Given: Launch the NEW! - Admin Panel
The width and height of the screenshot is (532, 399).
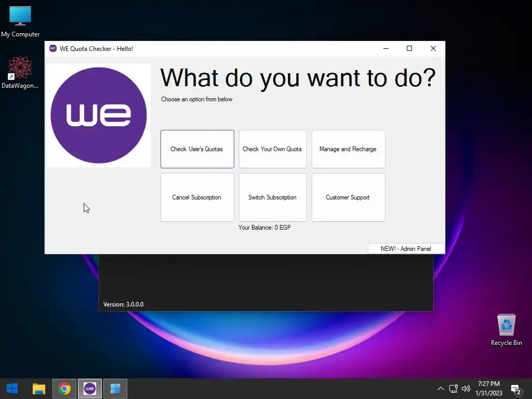Looking at the screenshot, I should point(406,249).
